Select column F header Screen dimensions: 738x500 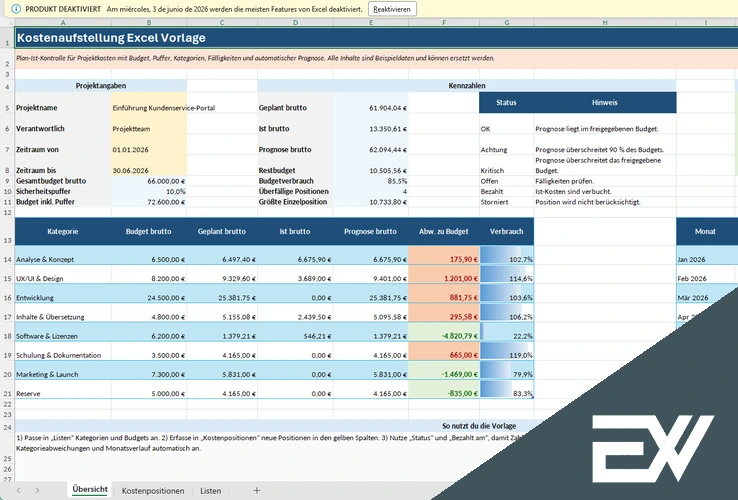tap(444, 22)
